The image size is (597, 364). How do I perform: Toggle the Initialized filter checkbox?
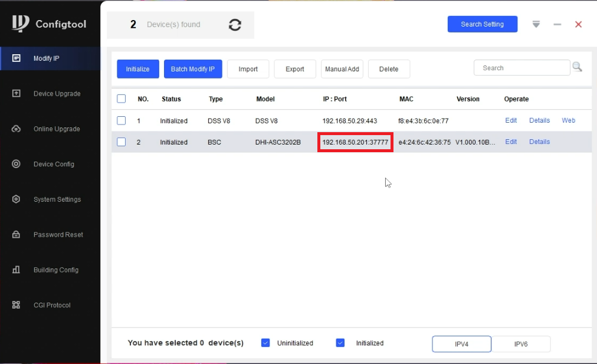340,343
